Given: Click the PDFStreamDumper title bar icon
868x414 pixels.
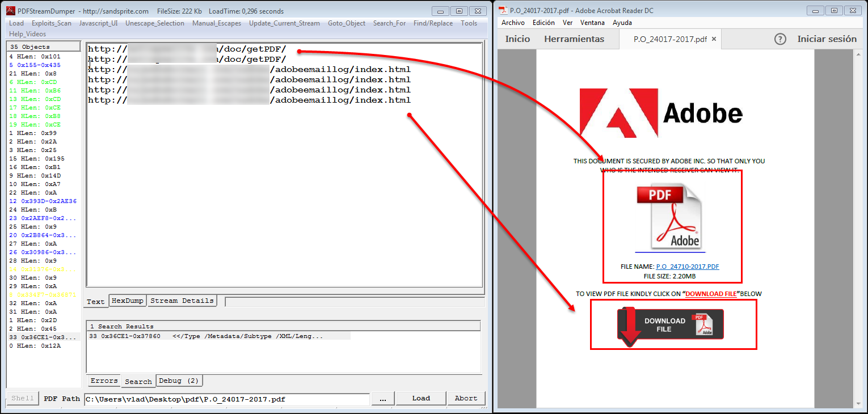Looking at the screenshot, I should coord(11,11).
